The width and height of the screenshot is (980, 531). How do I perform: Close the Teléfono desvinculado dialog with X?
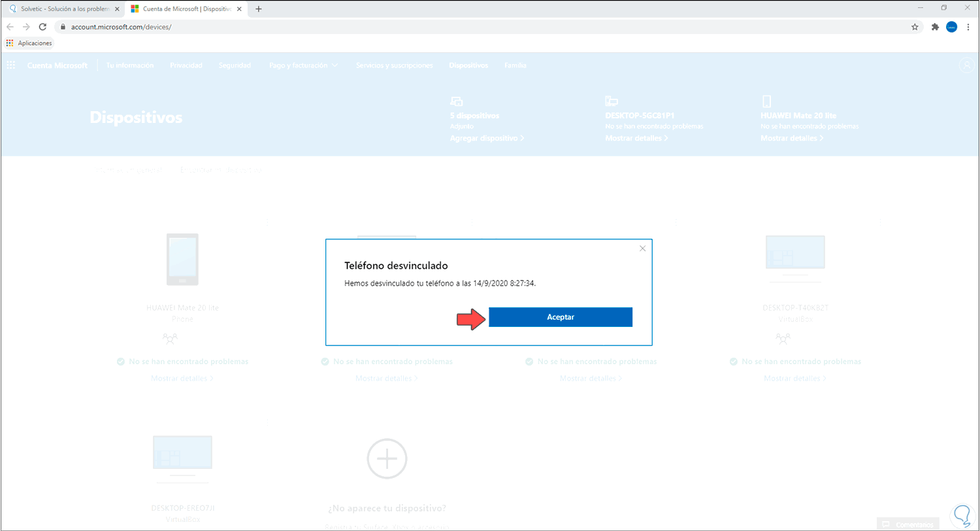(642, 248)
